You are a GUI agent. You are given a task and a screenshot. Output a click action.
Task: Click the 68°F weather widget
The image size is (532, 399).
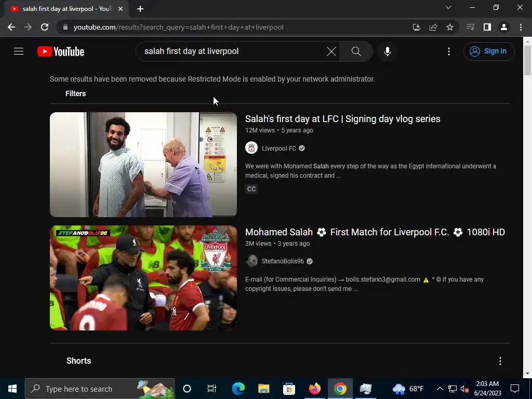(408, 389)
